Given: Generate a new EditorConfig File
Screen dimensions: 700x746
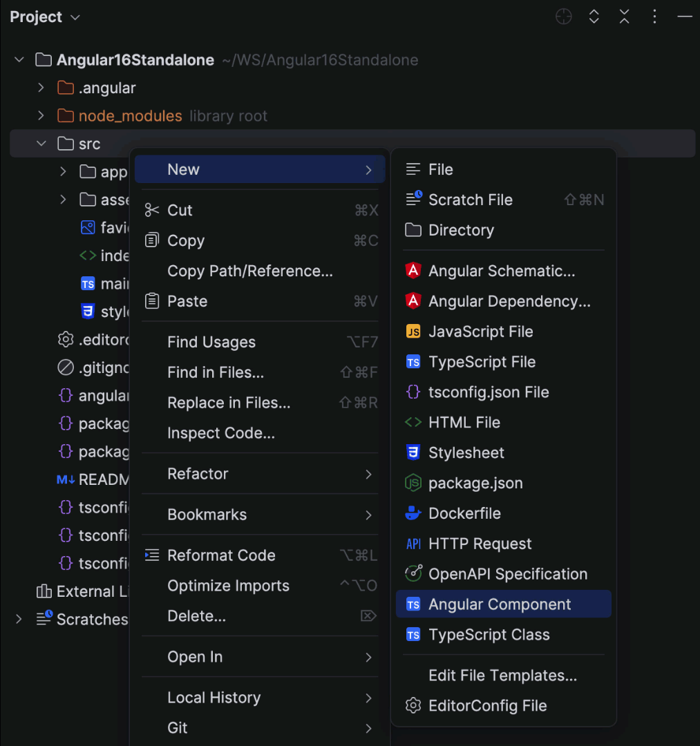Looking at the screenshot, I should [x=487, y=706].
